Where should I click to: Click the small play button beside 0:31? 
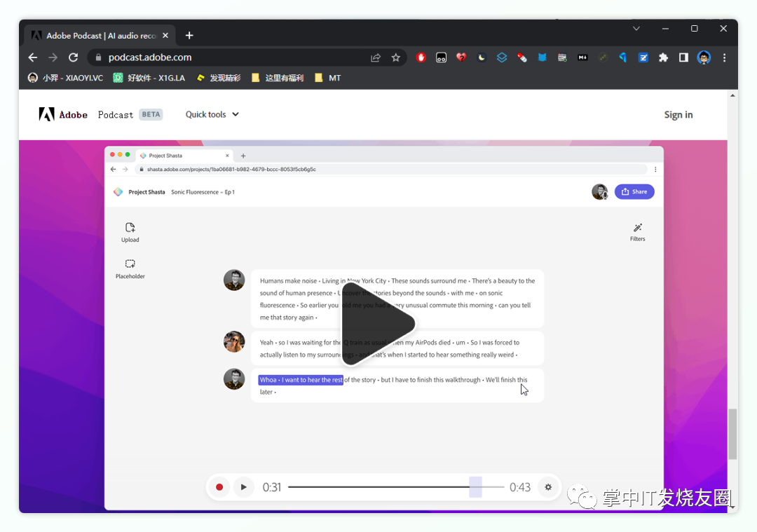(x=243, y=487)
